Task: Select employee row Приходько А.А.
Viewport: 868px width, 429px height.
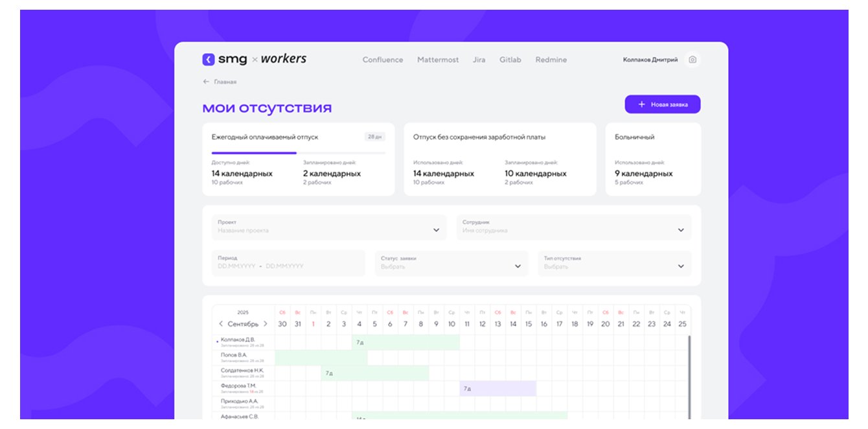Action: tap(244, 403)
